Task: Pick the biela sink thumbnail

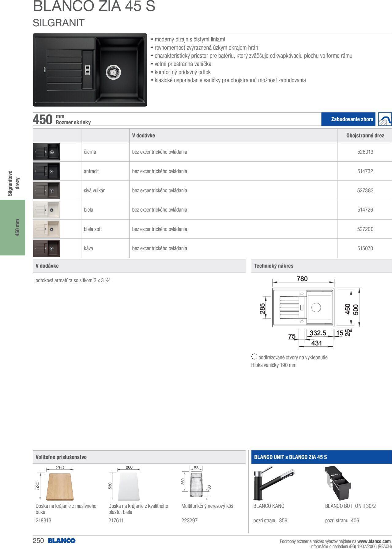Action: [x=46, y=209]
